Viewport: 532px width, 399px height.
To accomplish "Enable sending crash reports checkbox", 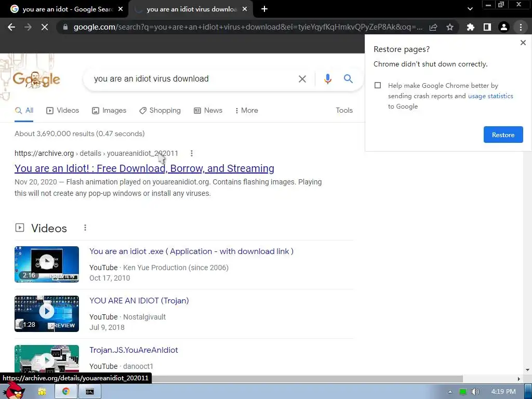I will point(378,85).
